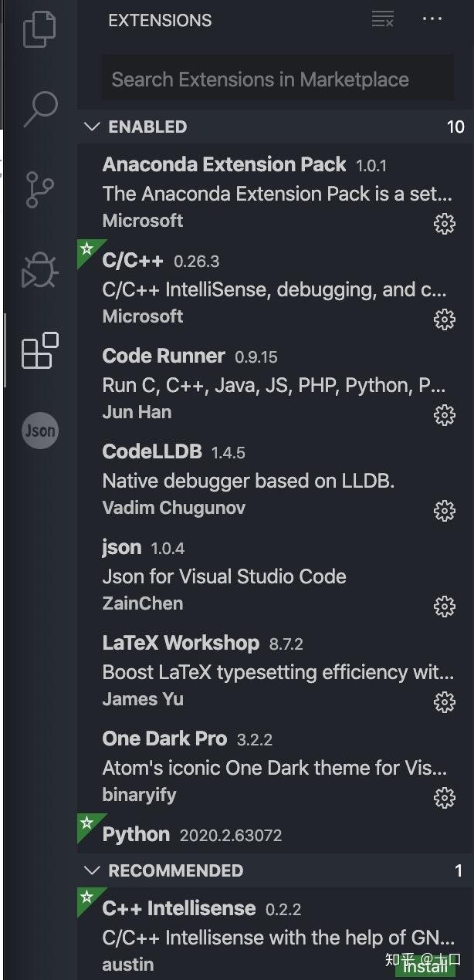Image resolution: width=474 pixels, height=980 pixels.
Task: Select the Anaconda Extension Pack entry
Action: pyautogui.click(x=232, y=191)
